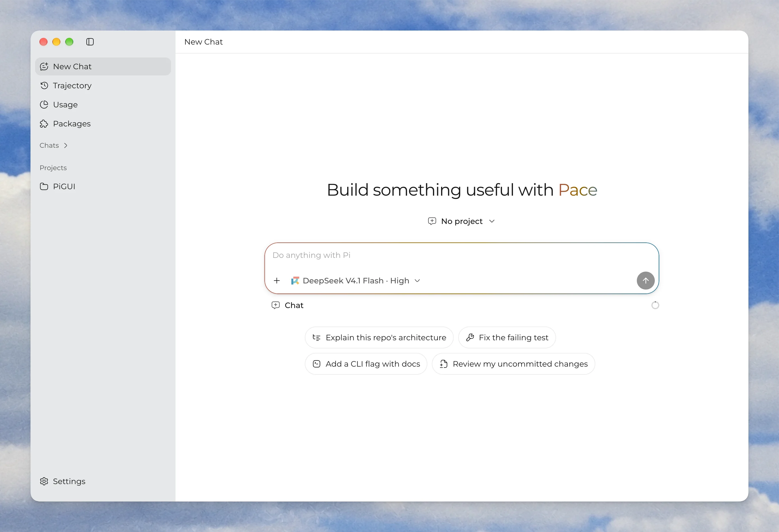This screenshot has height=532, width=779.
Task: Click the tree icon on Explain architecture chip
Action: tap(316, 337)
